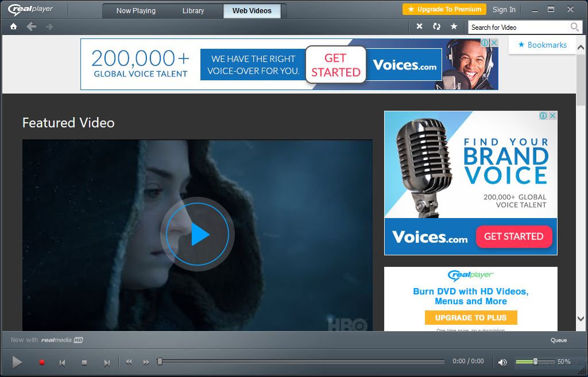Open the banner ad info icon
The image size is (588, 377).
click(x=485, y=42)
